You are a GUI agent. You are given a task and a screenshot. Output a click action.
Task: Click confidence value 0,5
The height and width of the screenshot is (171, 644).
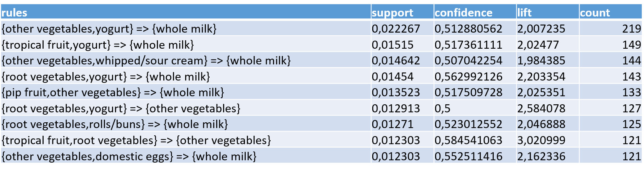coord(442,109)
